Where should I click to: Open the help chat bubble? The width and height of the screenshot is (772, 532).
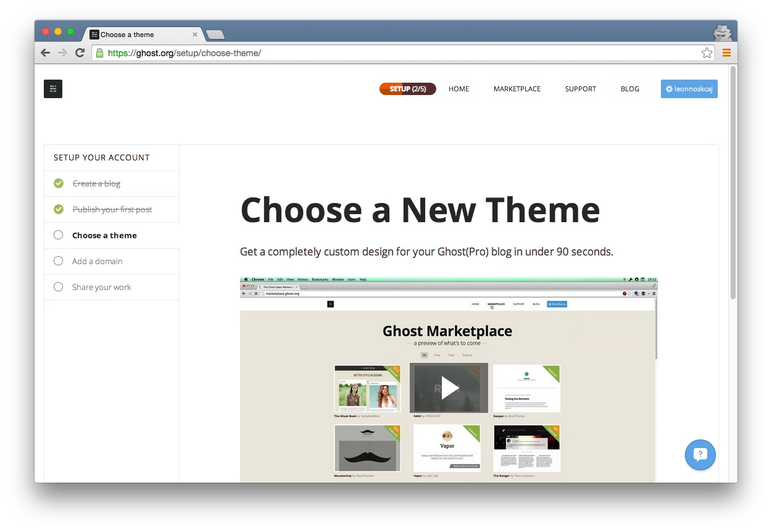(x=700, y=455)
